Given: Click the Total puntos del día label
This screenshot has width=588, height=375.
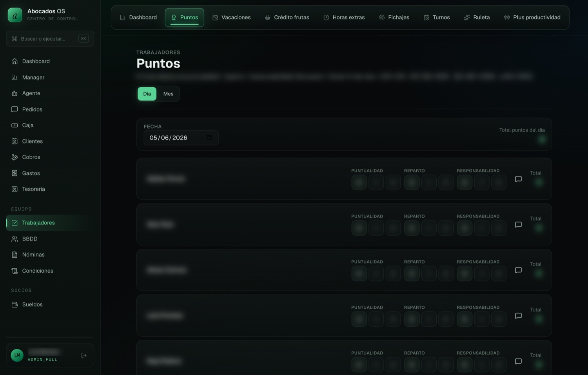Looking at the screenshot, I should click(x=522, y=130).
